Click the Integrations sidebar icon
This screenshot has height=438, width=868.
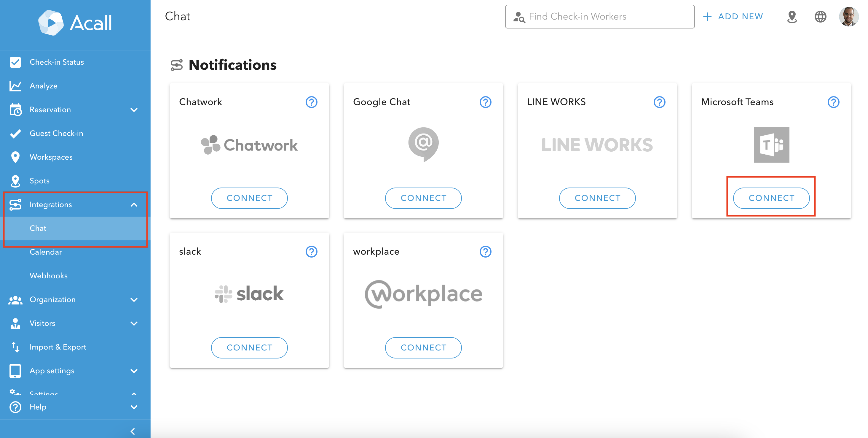coord(15,205)
